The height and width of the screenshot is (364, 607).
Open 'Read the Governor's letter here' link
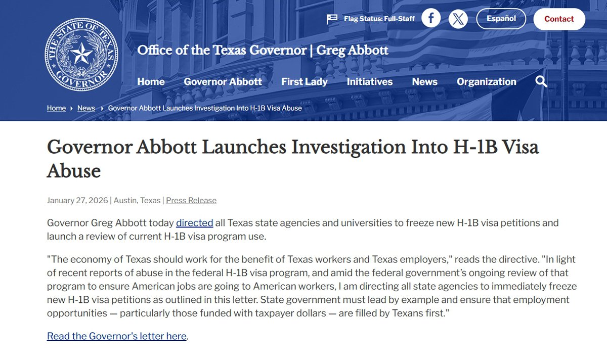click(x=116, y=336)
